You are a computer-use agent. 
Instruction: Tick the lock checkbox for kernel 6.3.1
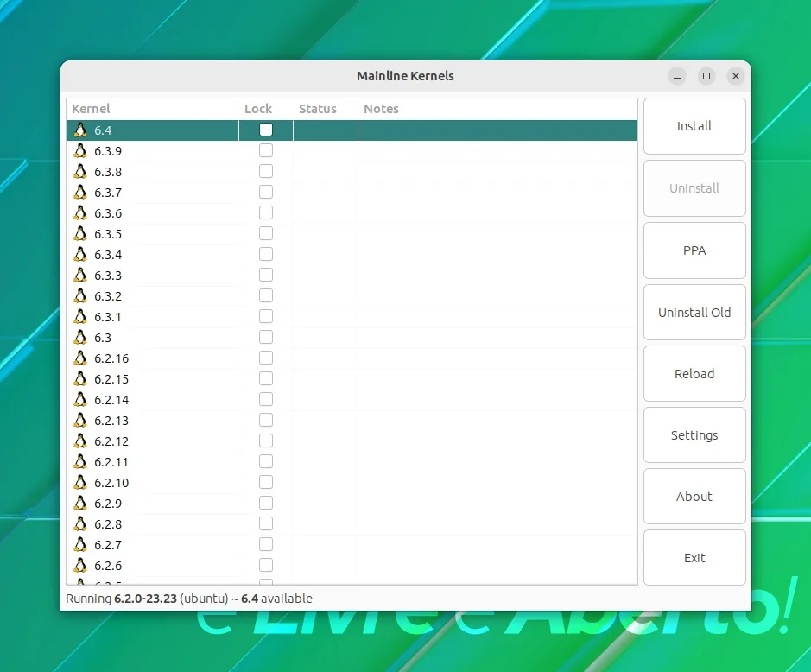tap(266, 315)
